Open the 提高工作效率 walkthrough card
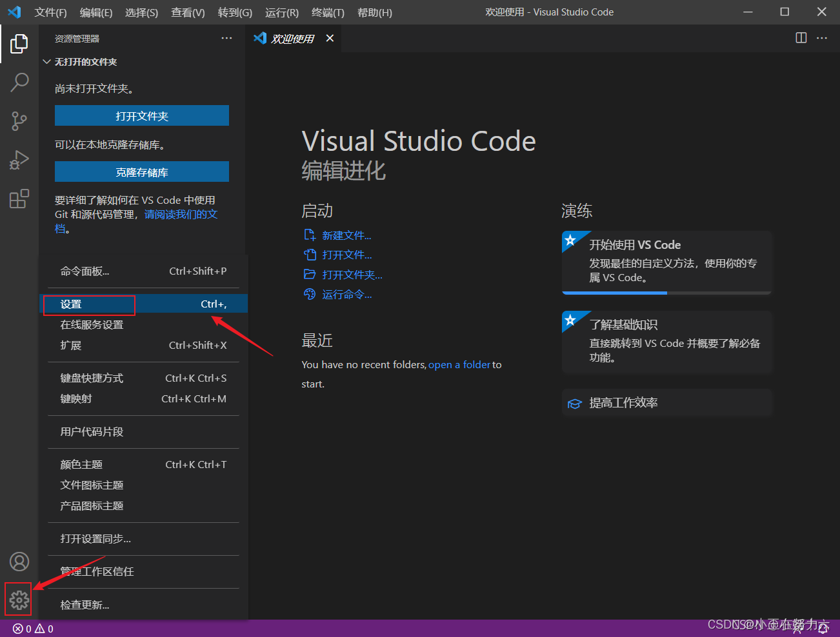 (667, 403)
